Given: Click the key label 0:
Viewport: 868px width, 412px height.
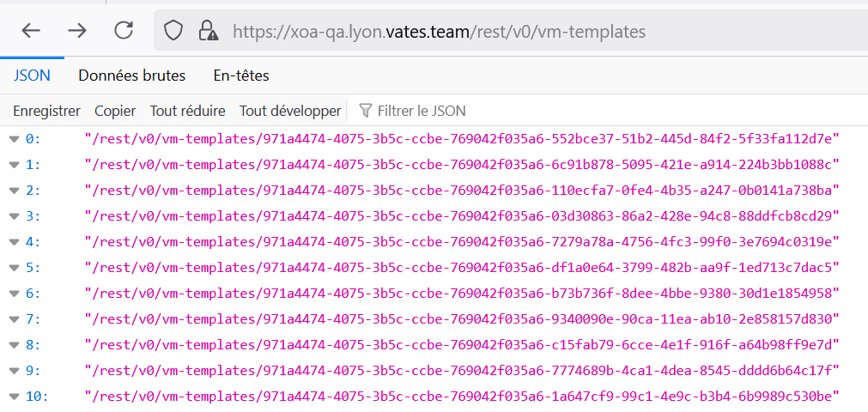Looking at the screenshot, I should (33, 139).
